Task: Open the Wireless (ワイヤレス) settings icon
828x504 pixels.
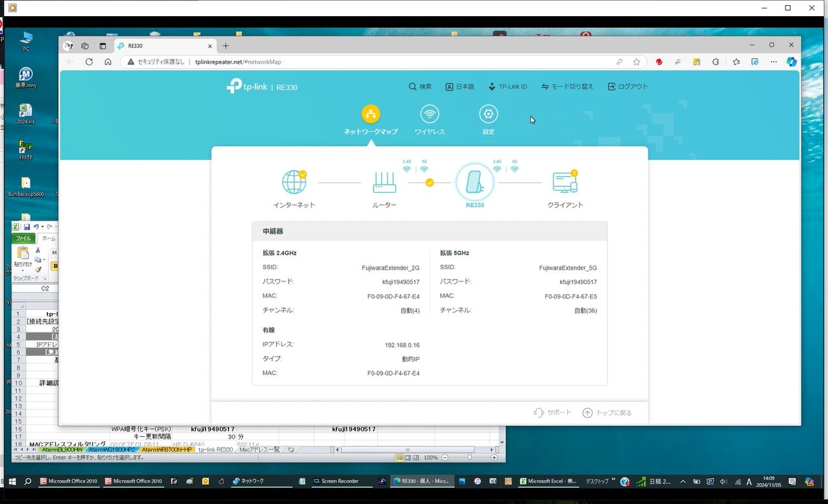Action: 430,114
